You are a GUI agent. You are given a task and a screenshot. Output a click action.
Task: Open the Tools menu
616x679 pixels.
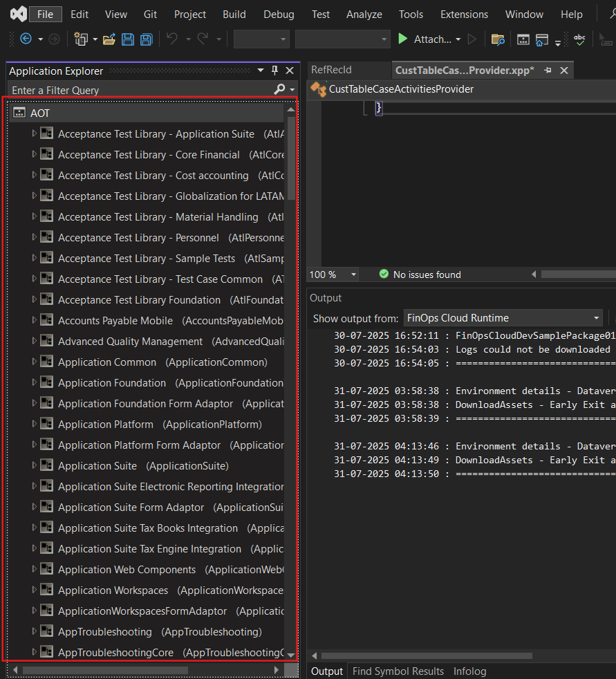[x=411, y=15]
